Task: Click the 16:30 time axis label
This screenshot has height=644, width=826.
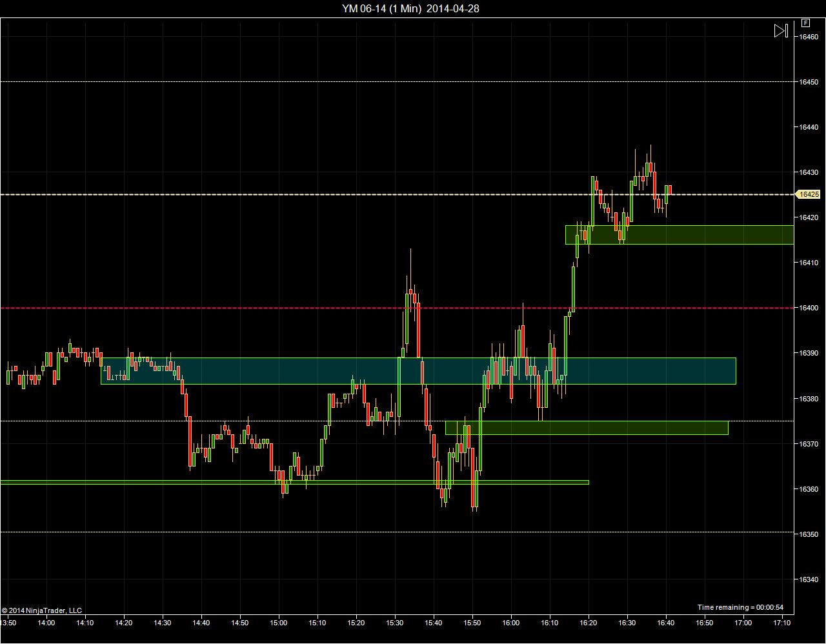Action: [x=627, y=623]
